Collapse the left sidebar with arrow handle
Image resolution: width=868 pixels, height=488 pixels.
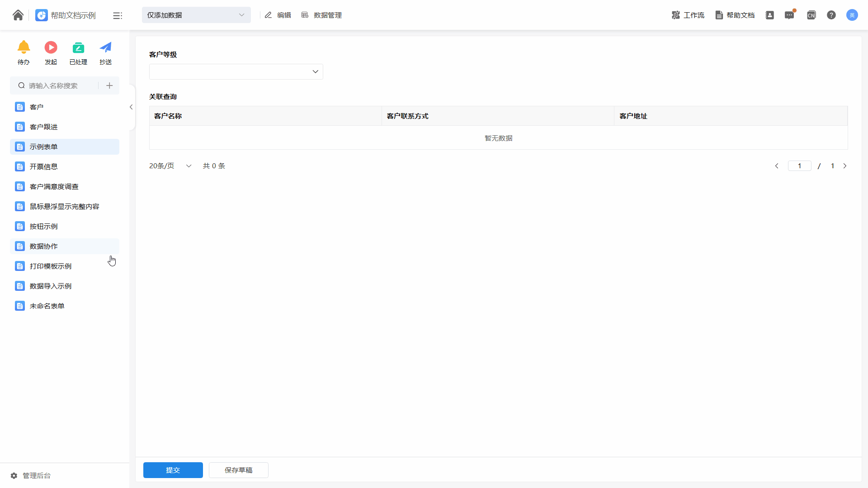pyautogui.click(x=131, y=107)
